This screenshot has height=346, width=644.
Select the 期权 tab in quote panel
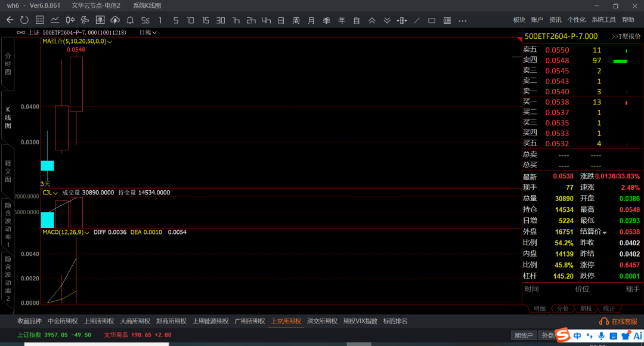pyautogui.click(x=586, y=308)
